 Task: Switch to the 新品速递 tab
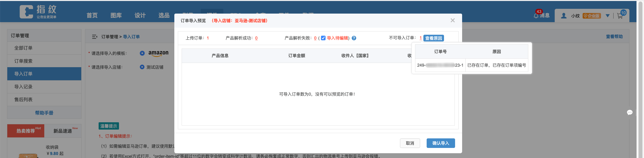click(x=63, y=131)
